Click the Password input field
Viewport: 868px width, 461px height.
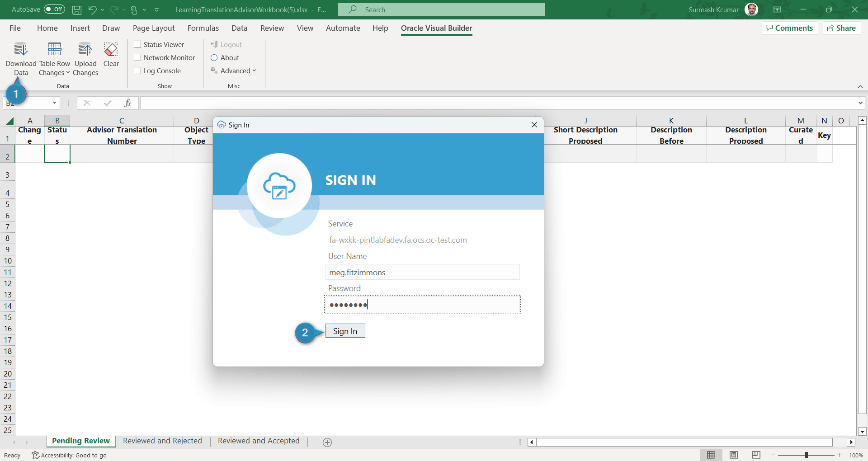[422, 304]
